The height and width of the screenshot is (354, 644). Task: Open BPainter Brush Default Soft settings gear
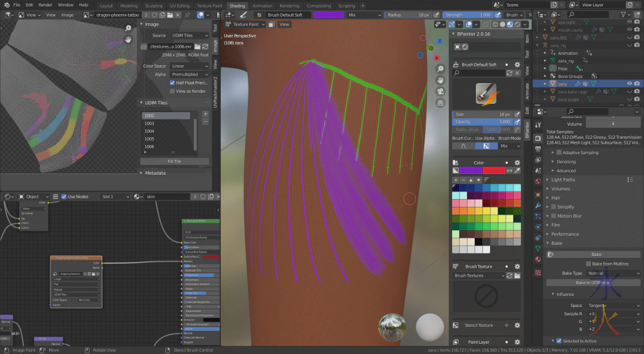click(x=517, y=64)
